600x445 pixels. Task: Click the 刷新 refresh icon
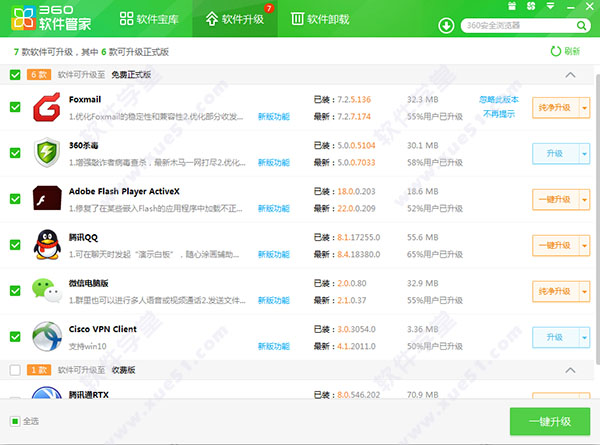click(x=556, y=51)
